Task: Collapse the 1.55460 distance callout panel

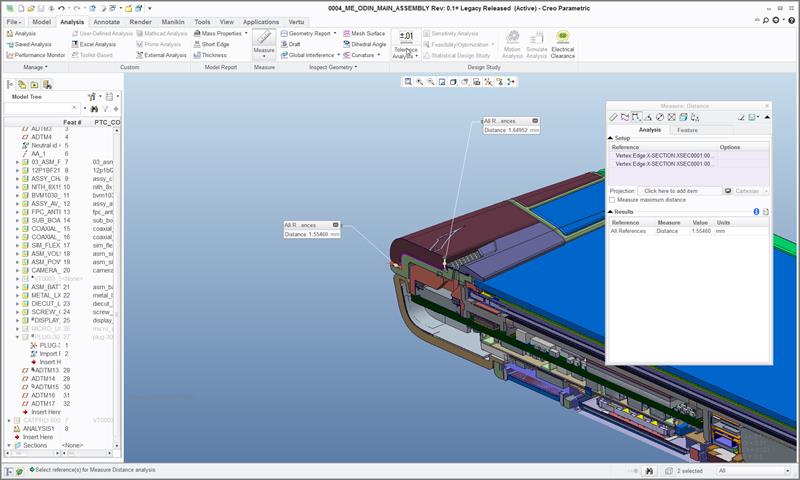Action: click(335, 224)
